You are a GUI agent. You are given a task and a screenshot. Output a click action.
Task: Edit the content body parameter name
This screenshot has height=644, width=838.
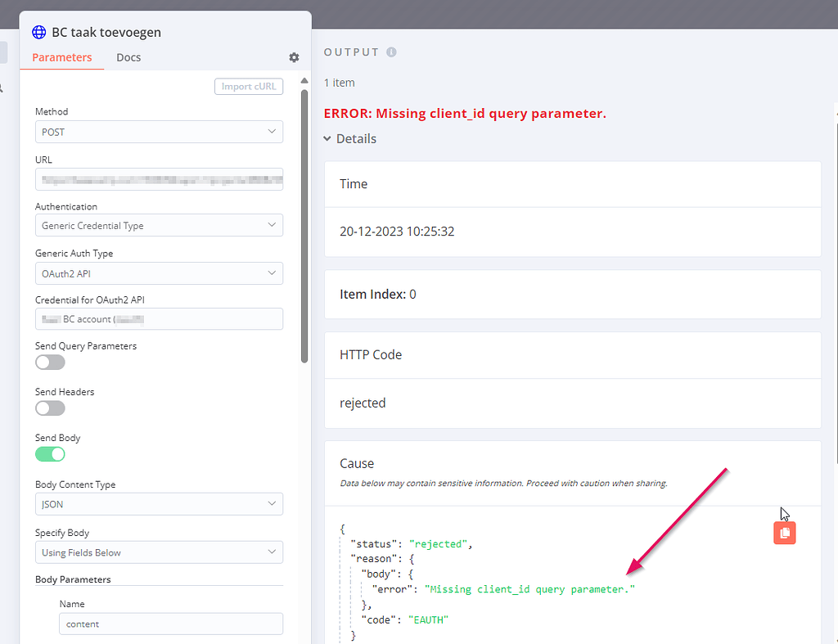tap(170, 624)
